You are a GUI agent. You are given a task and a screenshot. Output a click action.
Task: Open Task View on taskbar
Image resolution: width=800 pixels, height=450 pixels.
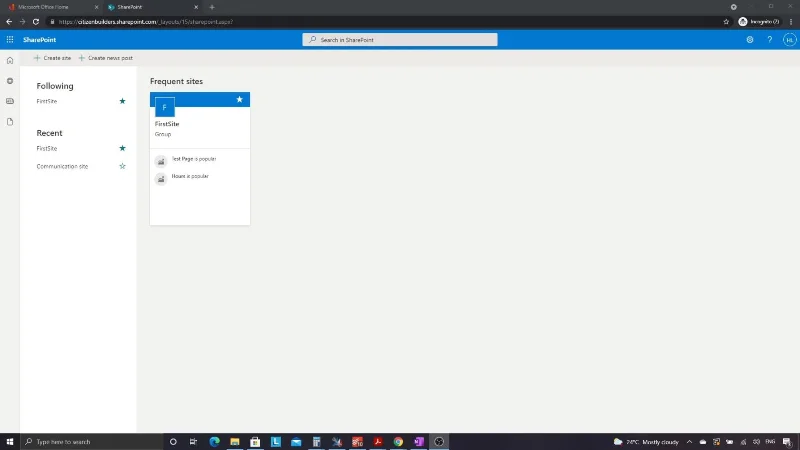(193, 442)
